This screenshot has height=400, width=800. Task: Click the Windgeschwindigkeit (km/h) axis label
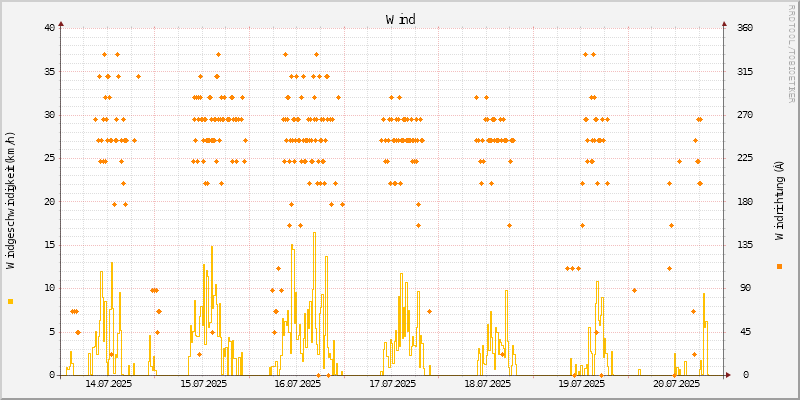[11, 200]
